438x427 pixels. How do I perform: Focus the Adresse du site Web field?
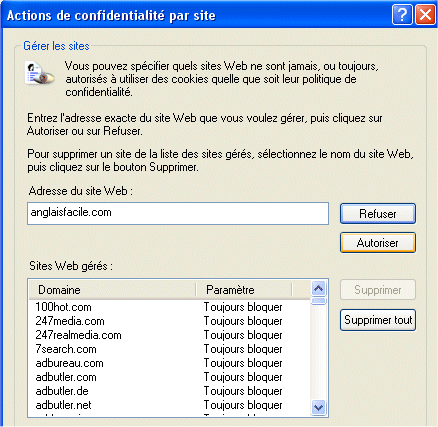pyautogui.click(x=178, y=213)
